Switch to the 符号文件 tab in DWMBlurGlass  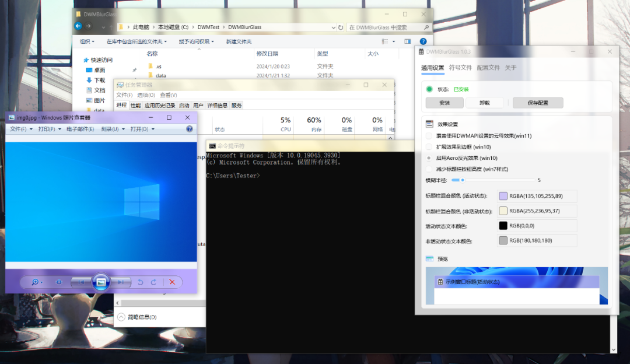(x=460, y=68)
